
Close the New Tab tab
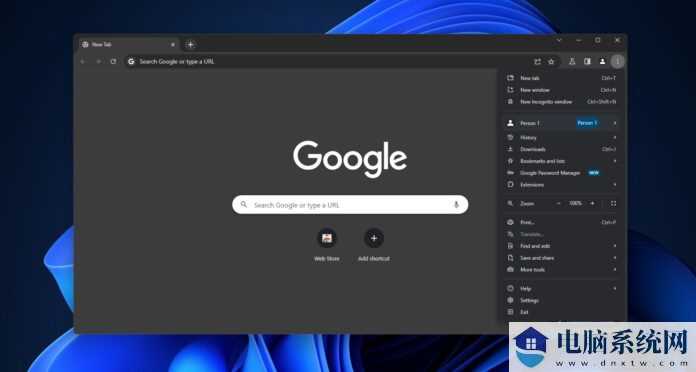[x=173, y=44]
